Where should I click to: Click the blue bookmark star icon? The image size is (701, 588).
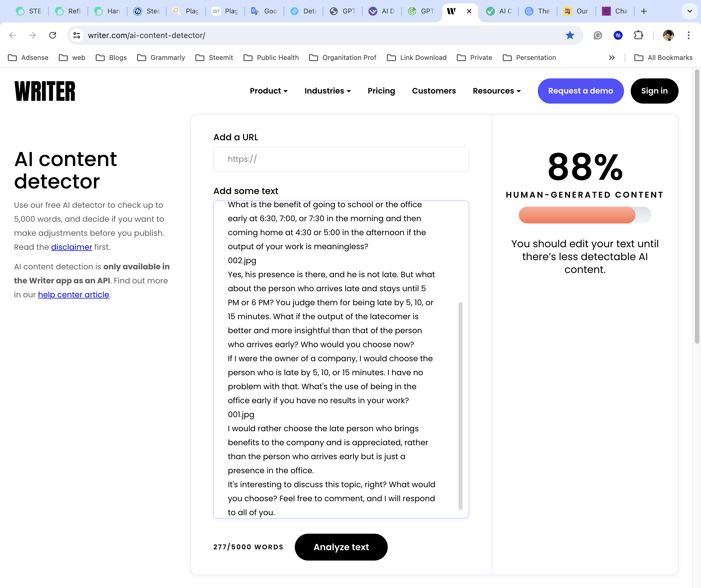pyautogui.click(x=570, y=35)
